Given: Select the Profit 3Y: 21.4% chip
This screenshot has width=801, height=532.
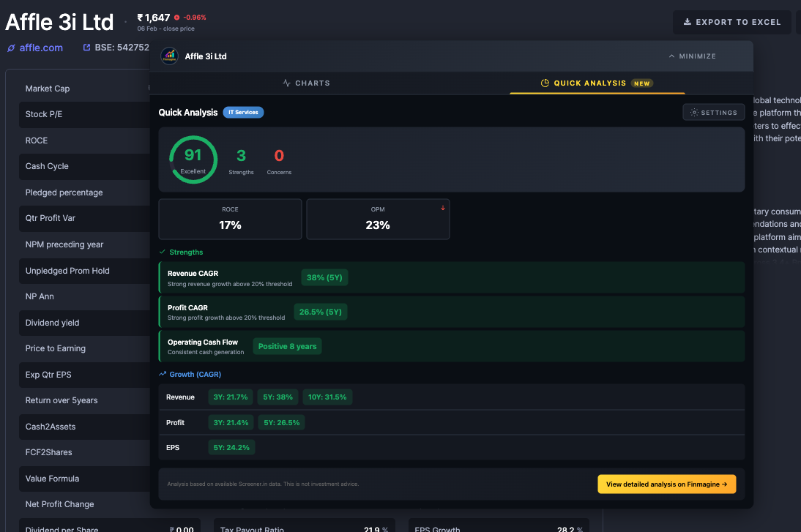Looking at the screenshot, I should pos(230,423).
